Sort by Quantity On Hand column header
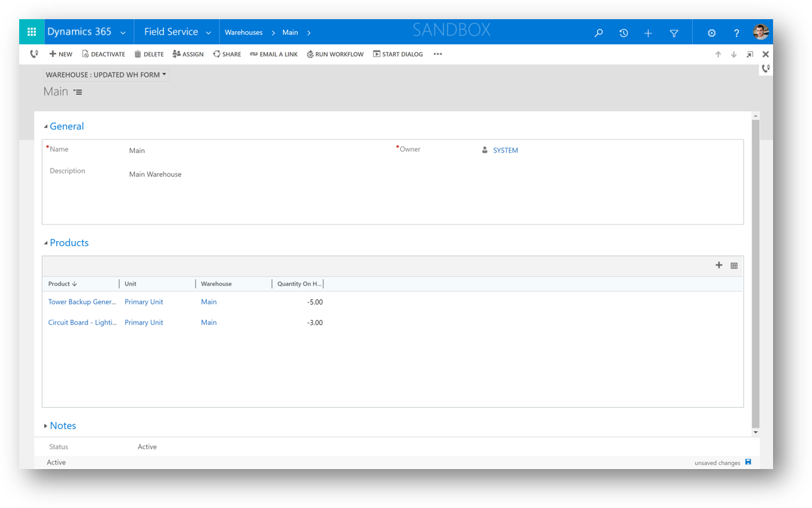The width and height of the screenshot is (812, 508). coord(300,284)
